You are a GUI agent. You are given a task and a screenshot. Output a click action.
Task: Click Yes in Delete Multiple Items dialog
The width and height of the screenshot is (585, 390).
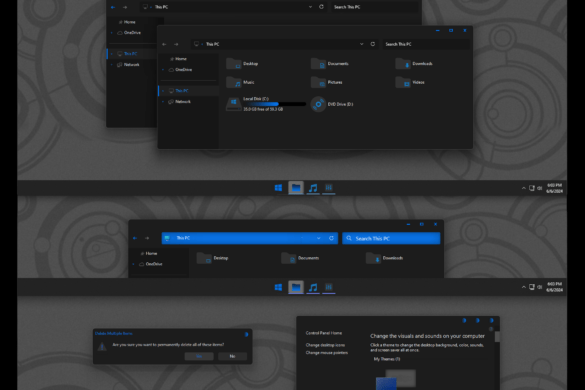199,356
